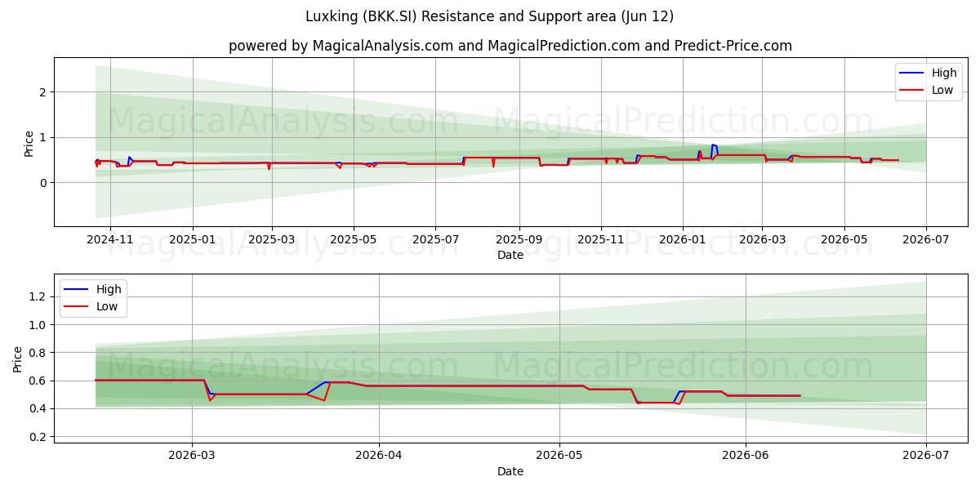Click the red Low line swatch in bottom legend

[x=77, y=307]
